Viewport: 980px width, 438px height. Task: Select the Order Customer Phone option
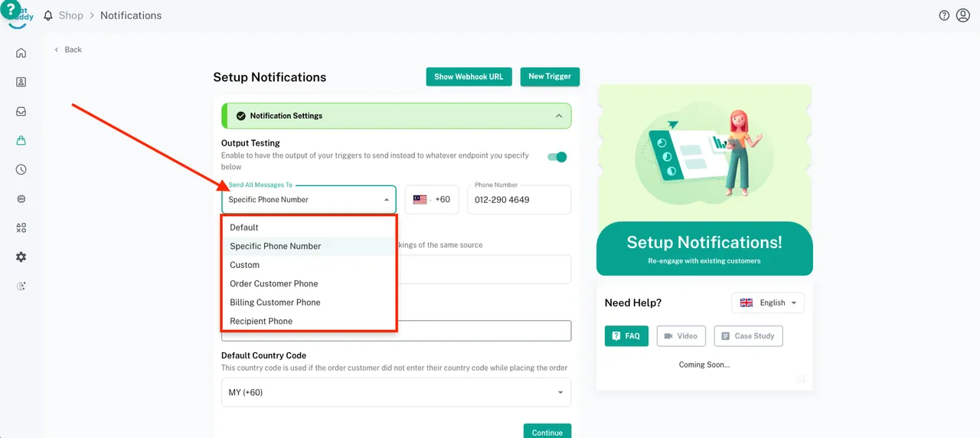point(273,283)
